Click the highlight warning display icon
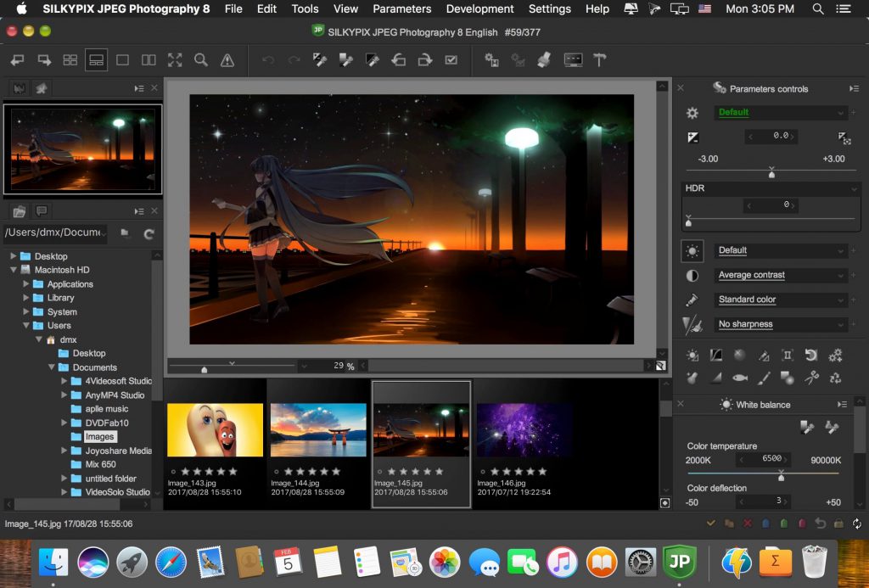 click(x=227, y=60)
